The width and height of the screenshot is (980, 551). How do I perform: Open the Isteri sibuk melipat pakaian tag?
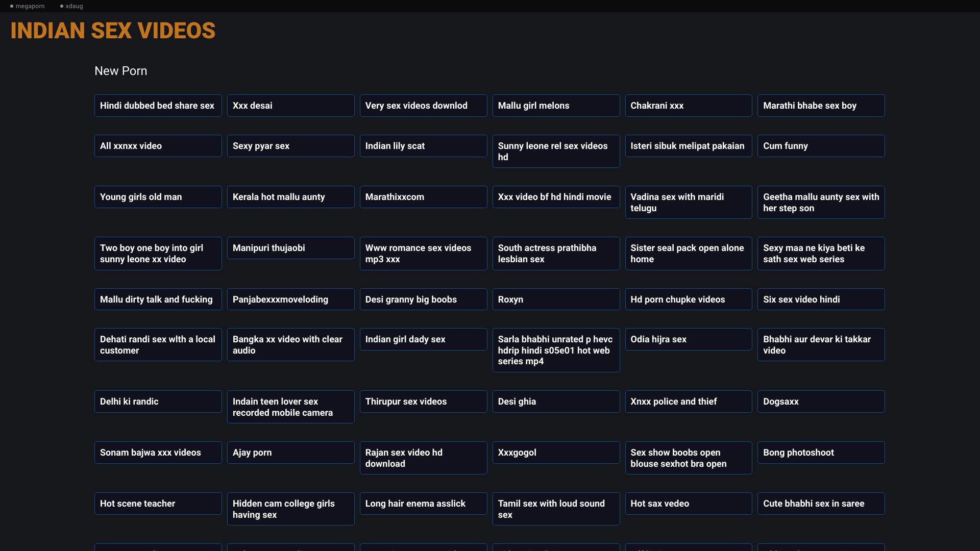688,146
